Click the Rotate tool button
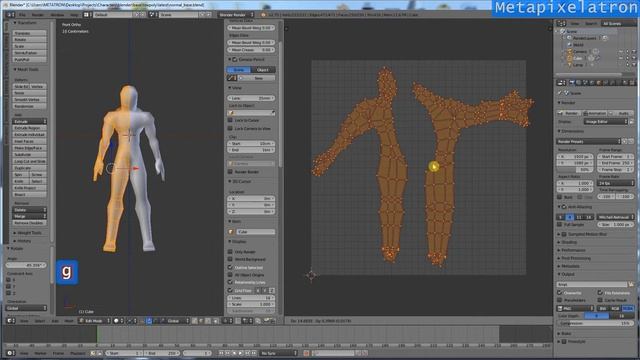Image resolution: width=640 pixels, height=360 pixels. (x=29, y=40)
